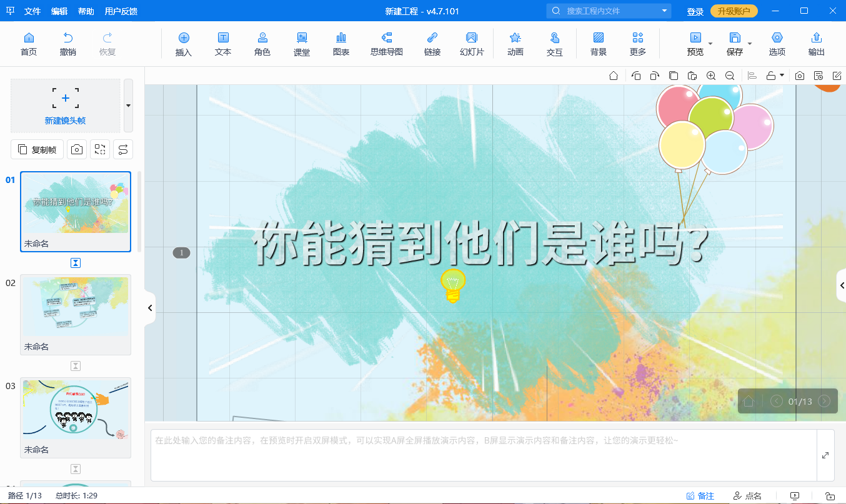Click the transition hourglass below frame 01
The height and width of the screenshot is (504, 846).
tap(76, 263)
